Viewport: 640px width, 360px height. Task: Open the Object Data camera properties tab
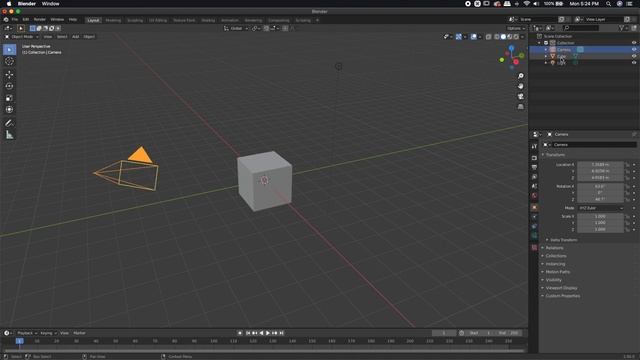[x=534, y=236]
